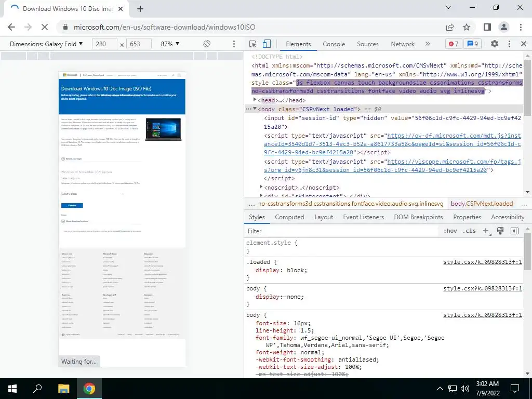
Task: Show the computed styles sidebar icon
Action: pyautogui.click(x=515, y=231)
